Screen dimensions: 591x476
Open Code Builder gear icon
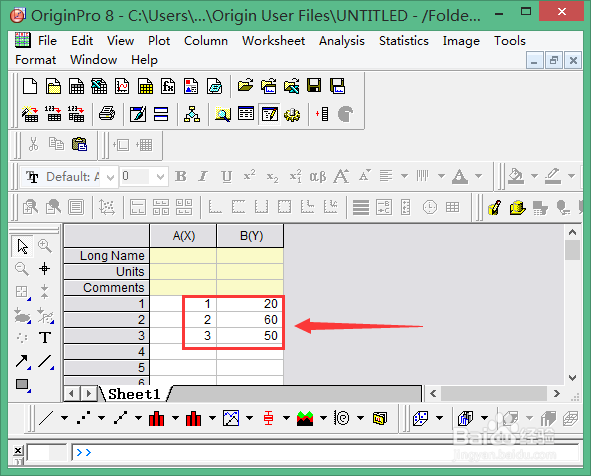tap(292, 114)
